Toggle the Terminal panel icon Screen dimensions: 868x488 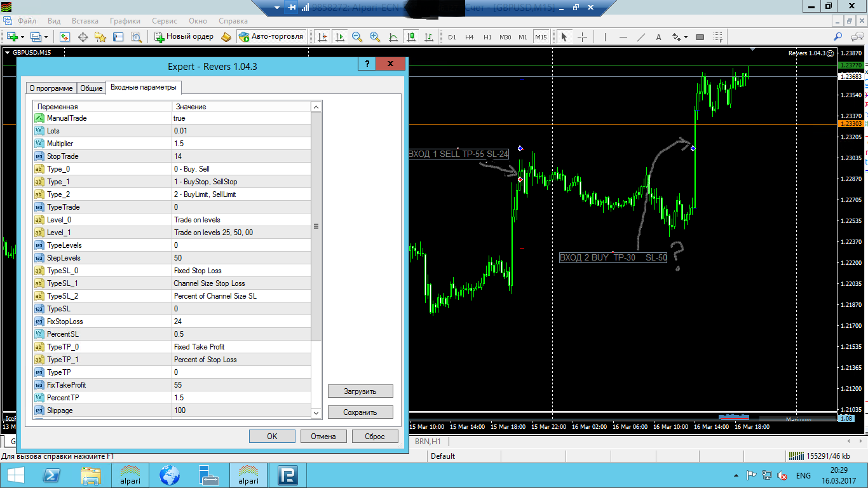[118, 37]
